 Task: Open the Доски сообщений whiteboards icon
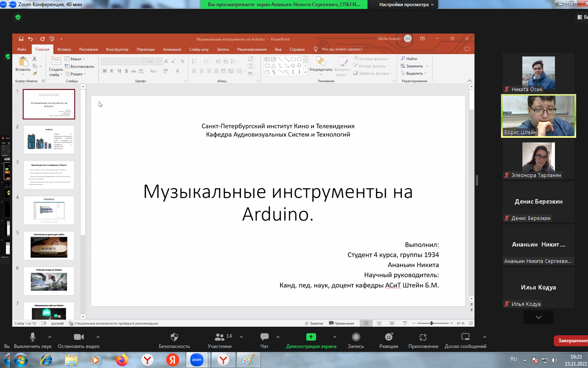pos(465,337)
